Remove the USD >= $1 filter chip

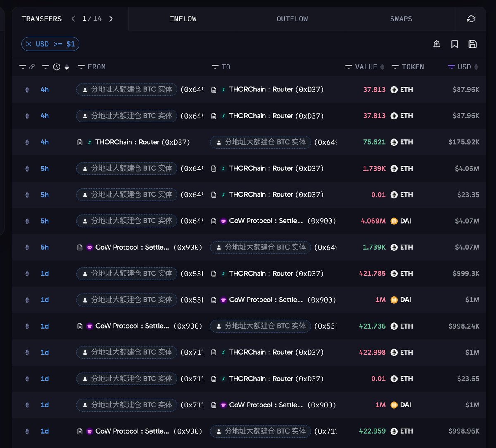point(29,44)
